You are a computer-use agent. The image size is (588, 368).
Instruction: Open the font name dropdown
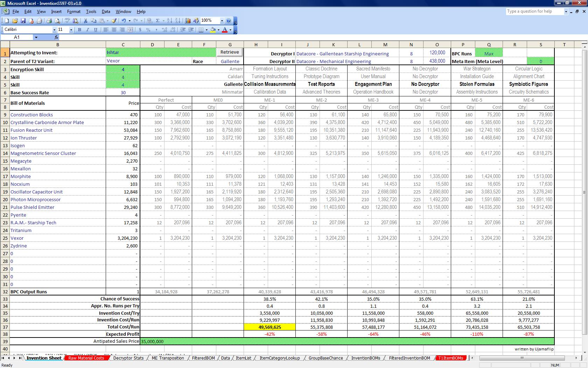tap(54, 30)
